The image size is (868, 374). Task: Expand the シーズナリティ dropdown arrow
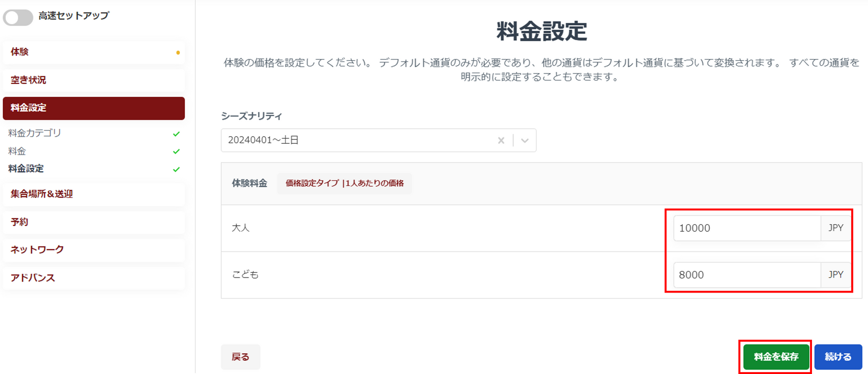[525, 141]
